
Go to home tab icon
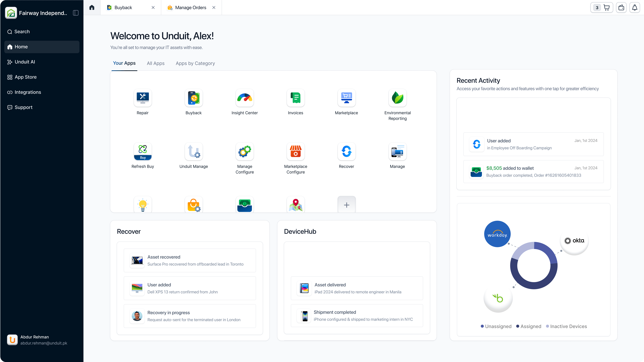pyautogui.click(x=92, y=8)
